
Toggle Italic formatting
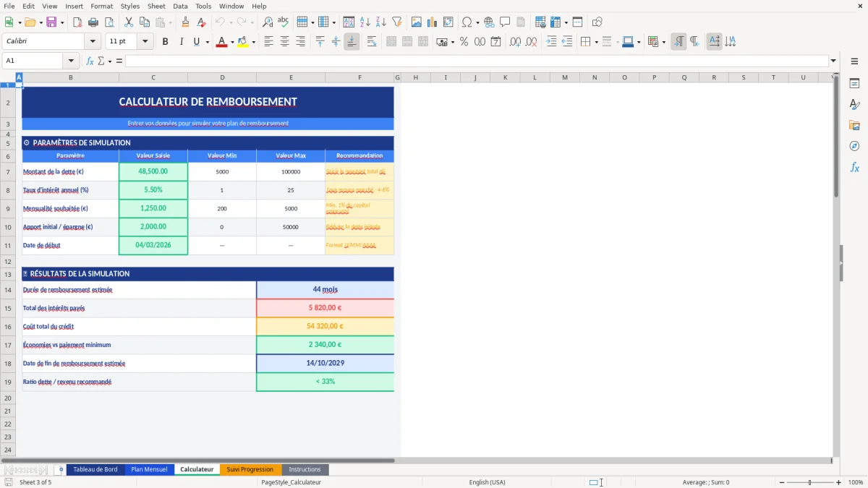pyautogui.click(x=181, y=42)
